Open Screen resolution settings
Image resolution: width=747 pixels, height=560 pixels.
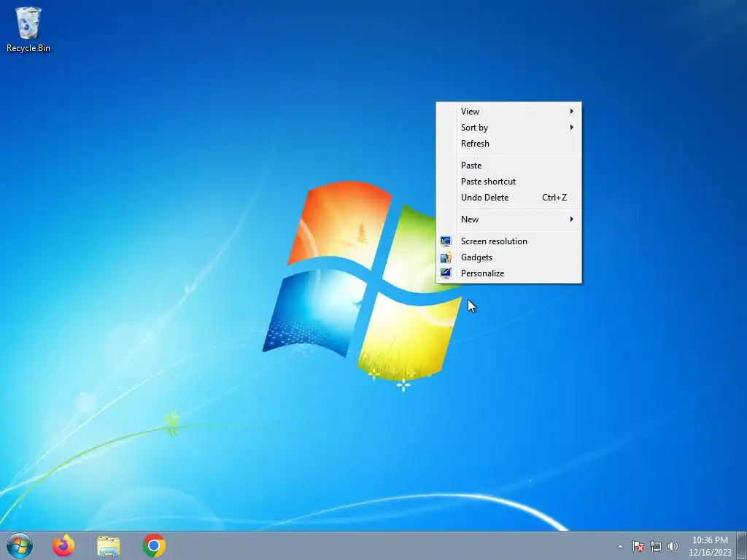tap(508, 241)
